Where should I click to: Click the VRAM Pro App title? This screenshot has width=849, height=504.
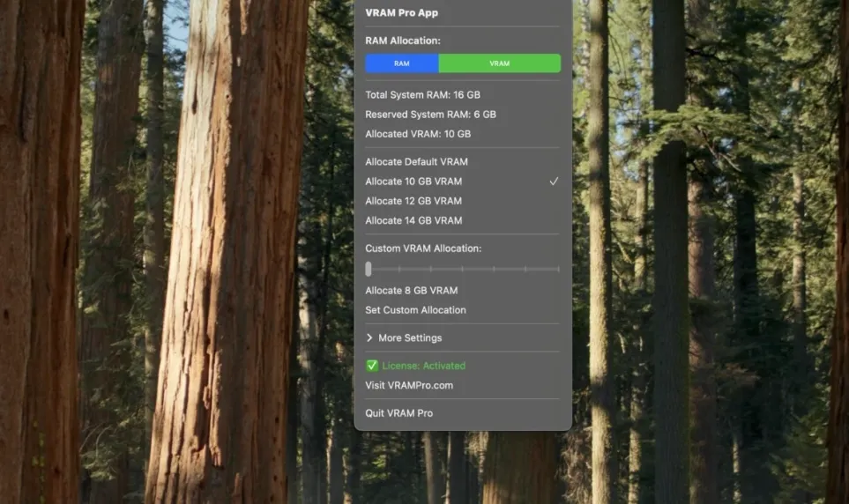(402, 12)
